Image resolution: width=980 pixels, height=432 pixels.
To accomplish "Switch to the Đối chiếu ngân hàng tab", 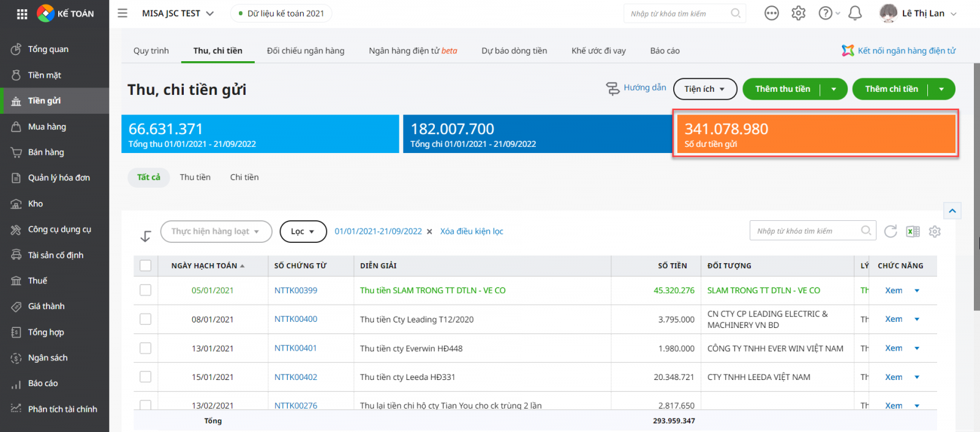I will (305, 51).
